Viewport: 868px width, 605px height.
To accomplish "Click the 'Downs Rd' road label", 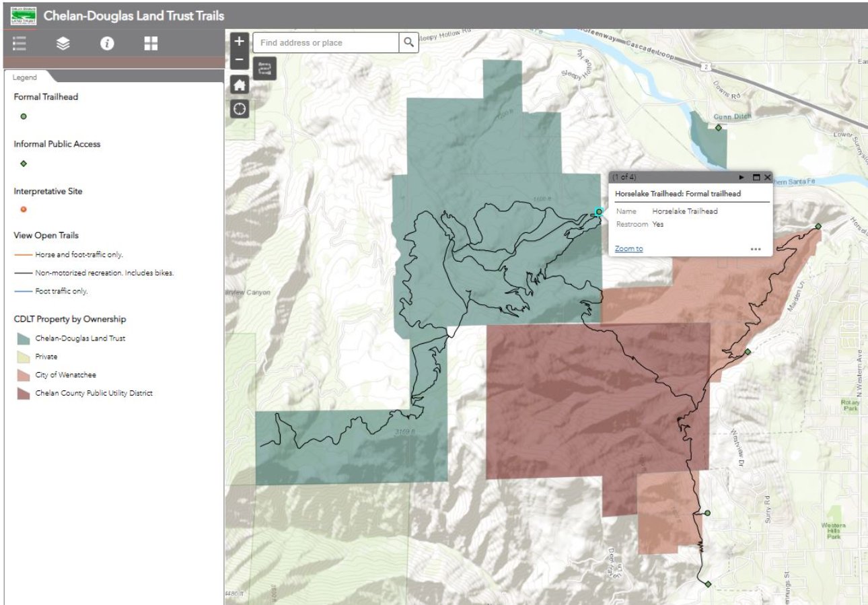I will (x=725, y=90).
